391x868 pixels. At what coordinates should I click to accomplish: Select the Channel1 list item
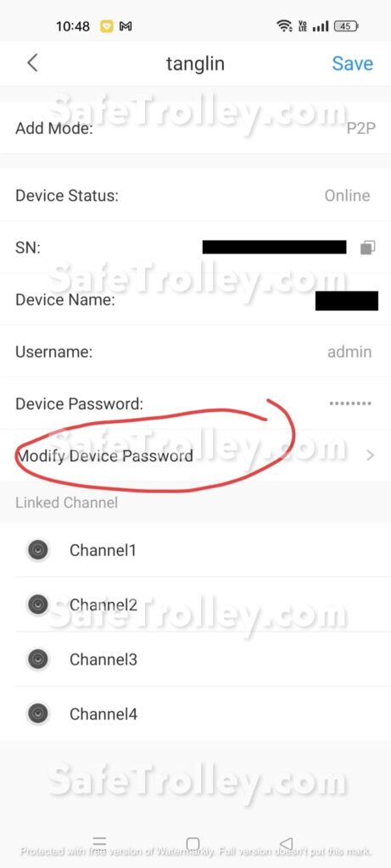195,550
